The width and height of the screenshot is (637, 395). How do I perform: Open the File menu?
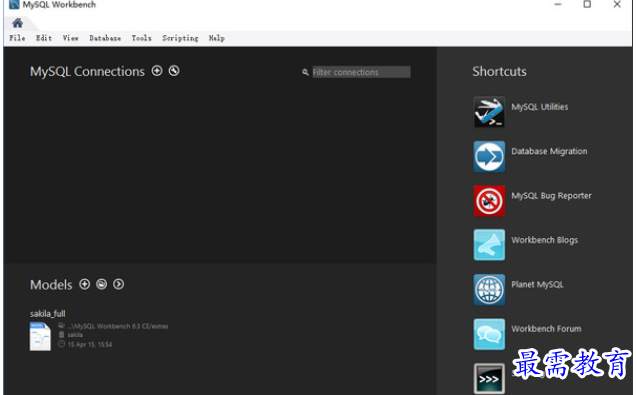coord(17,38)
